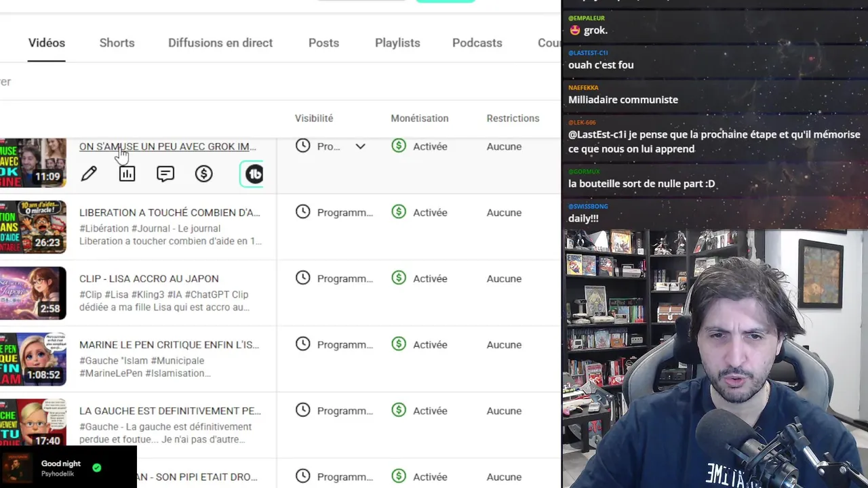Click green monetization icon in Marine Le Pen row
Image resolution: width=868 pixels, height=488 pixels.
[x=399, y=344]
